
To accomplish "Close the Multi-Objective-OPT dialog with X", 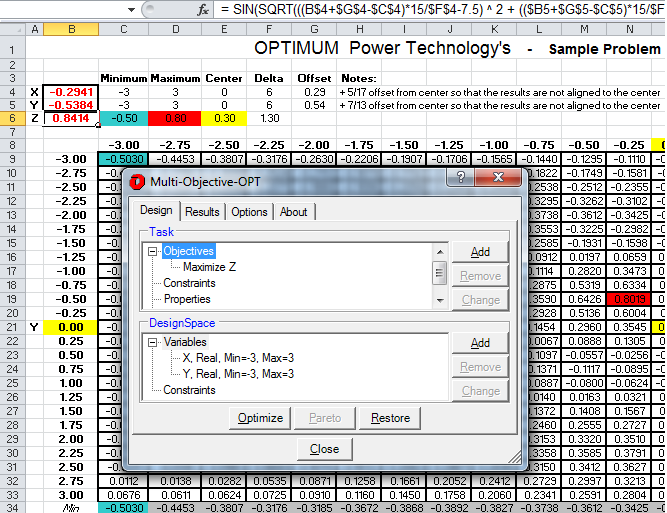I will tap(498, 177).
